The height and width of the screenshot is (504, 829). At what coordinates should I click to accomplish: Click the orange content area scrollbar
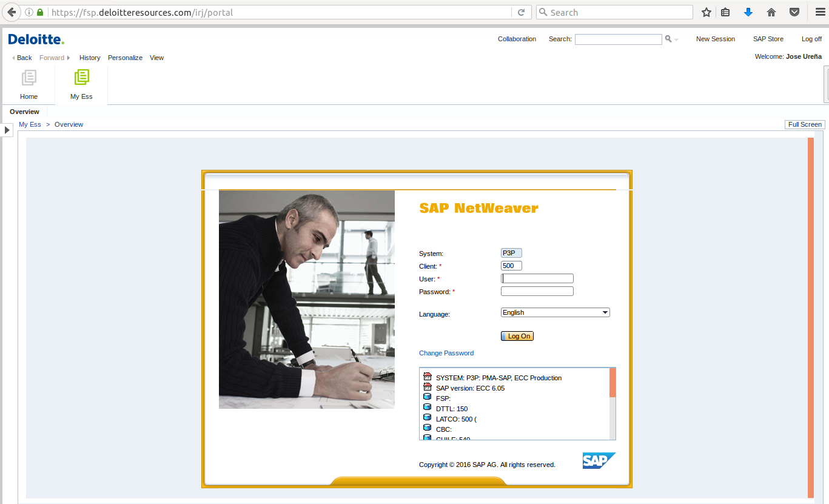[x=811, y=317]
